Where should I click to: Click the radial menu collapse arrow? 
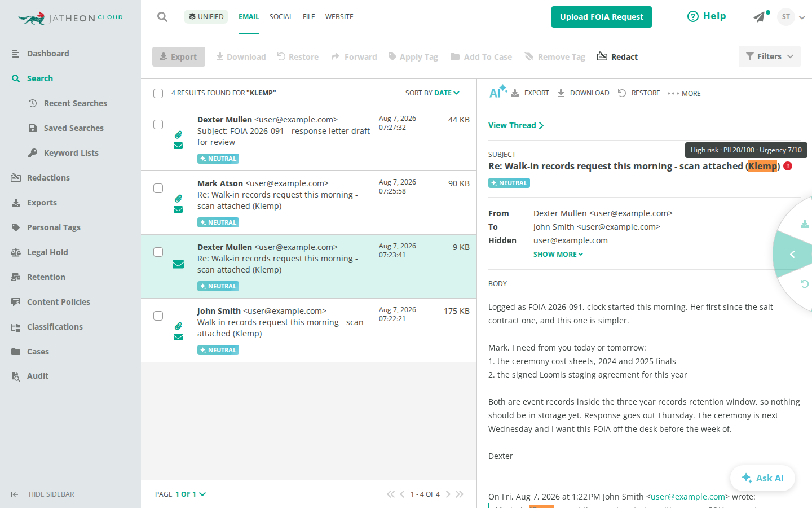click(792, 255)
